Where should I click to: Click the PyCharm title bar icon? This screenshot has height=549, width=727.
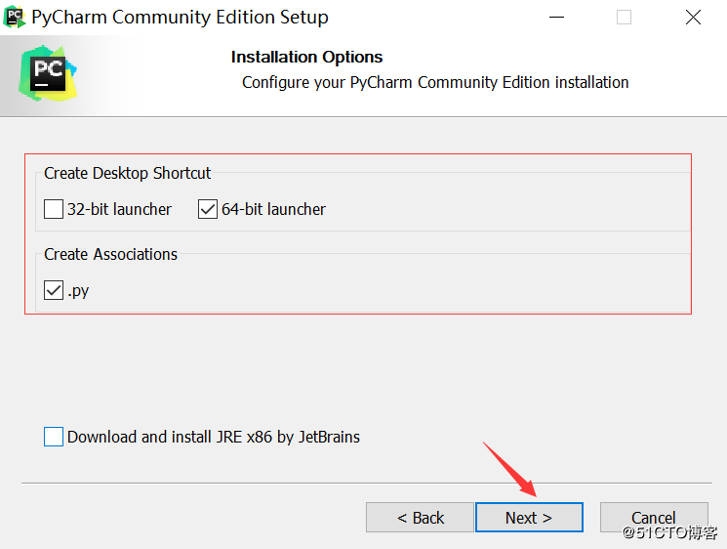(14, 17)
